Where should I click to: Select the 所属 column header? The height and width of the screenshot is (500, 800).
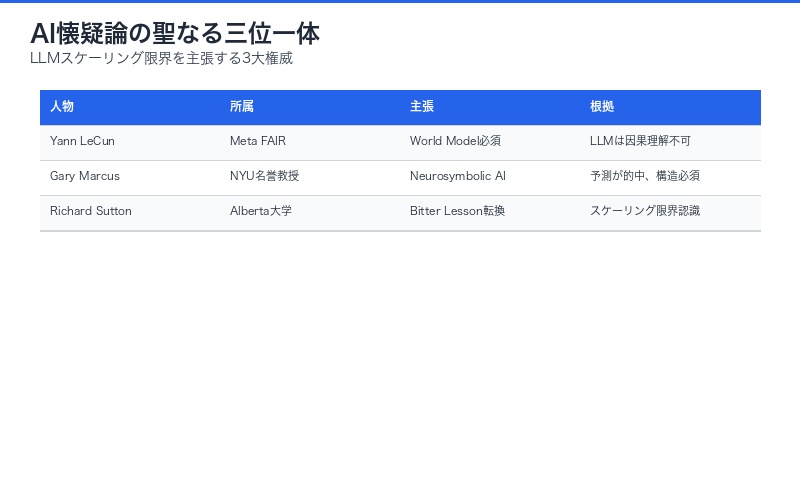[242, 107]
